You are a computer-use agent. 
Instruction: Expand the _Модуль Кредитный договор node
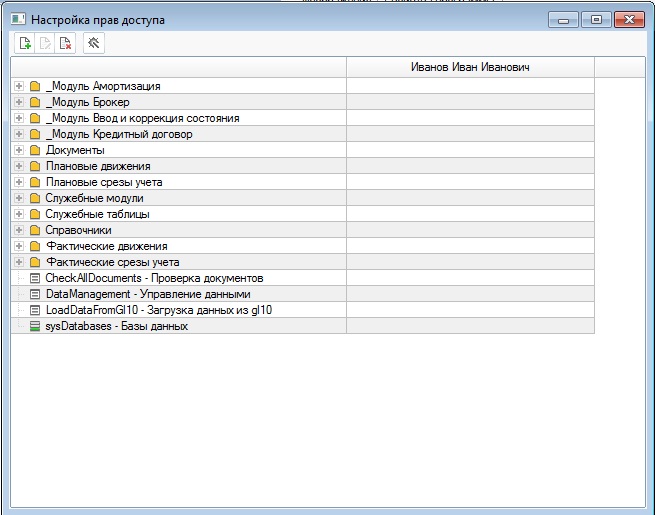[19, 134]
